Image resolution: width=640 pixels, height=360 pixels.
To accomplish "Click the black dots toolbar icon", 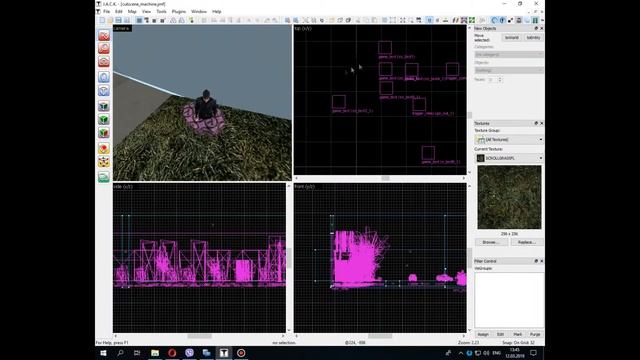I will click(x=510, y=20).
